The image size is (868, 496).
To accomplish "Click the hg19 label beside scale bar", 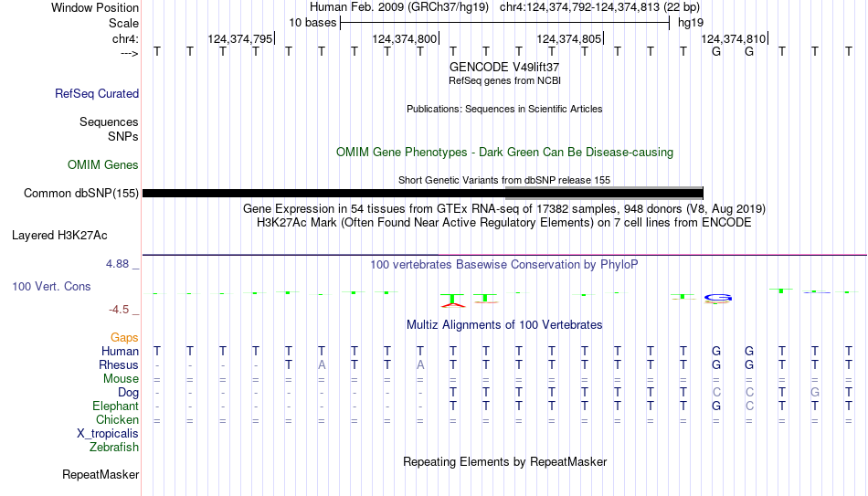I will coord(691,23).
